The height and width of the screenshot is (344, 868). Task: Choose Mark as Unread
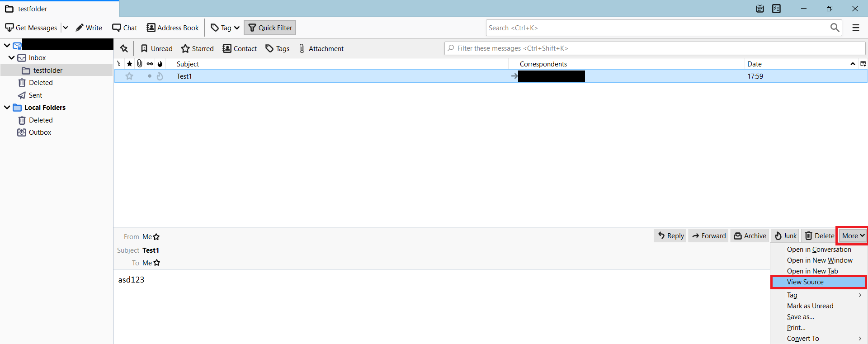click(819, 306)
